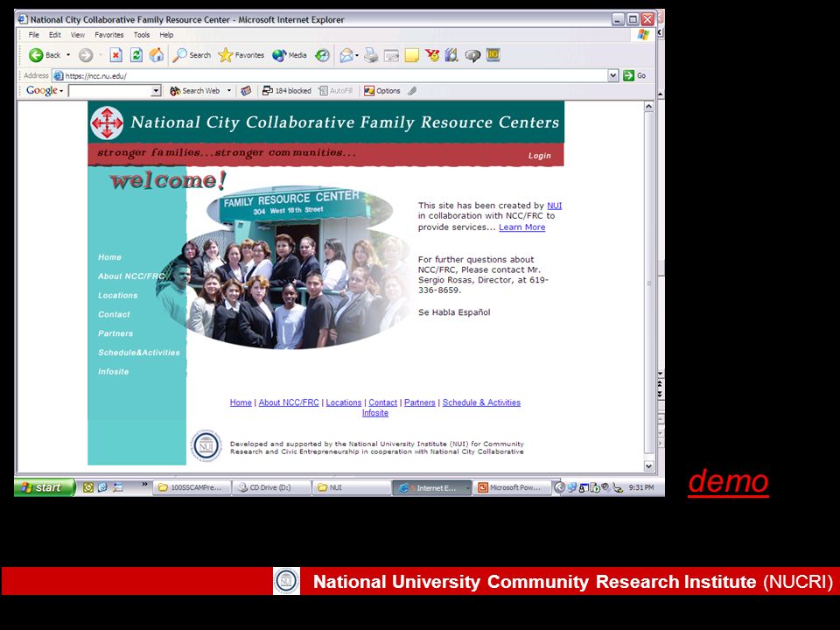Screen dimensions: 840x630
Task: Open the Search Web dropdown arrow
Action: [x=228, y=91]
